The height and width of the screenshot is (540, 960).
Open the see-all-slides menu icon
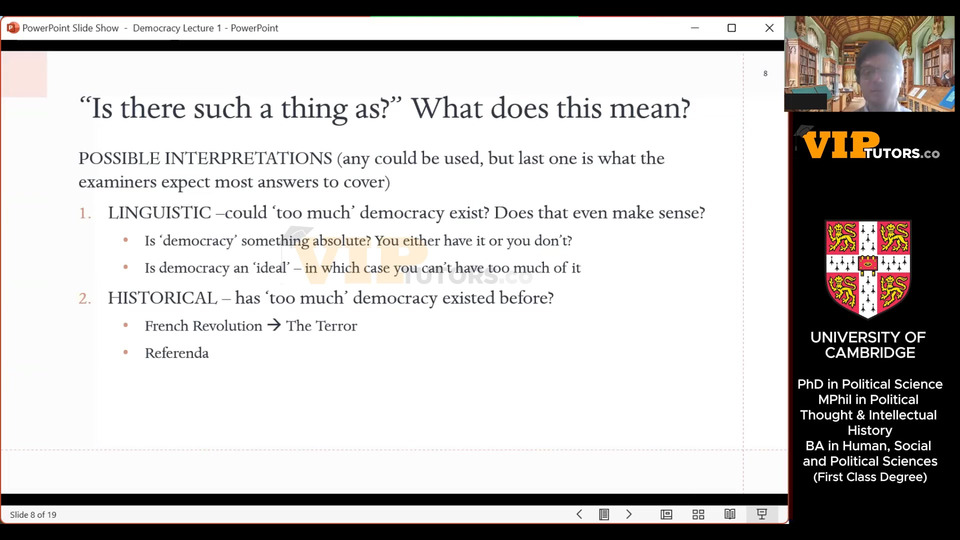[604, 514]
